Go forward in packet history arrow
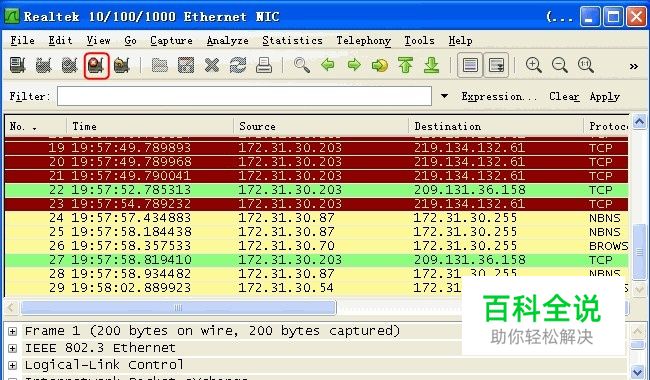The height and width of the screenshot is (380, 650). [x=354, y=65]
